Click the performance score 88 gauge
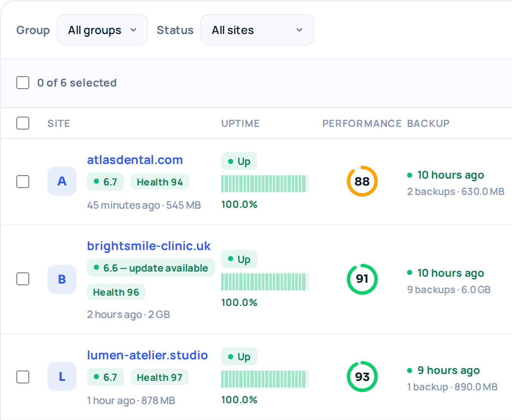The height and width of the screenshot is (420, 512). 362,181
